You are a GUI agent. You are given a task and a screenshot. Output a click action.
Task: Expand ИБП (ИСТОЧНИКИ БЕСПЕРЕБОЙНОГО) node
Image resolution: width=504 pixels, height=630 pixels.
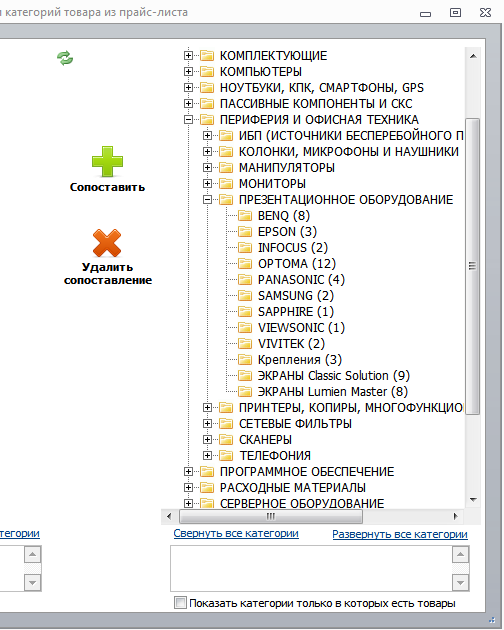[207, 135]
